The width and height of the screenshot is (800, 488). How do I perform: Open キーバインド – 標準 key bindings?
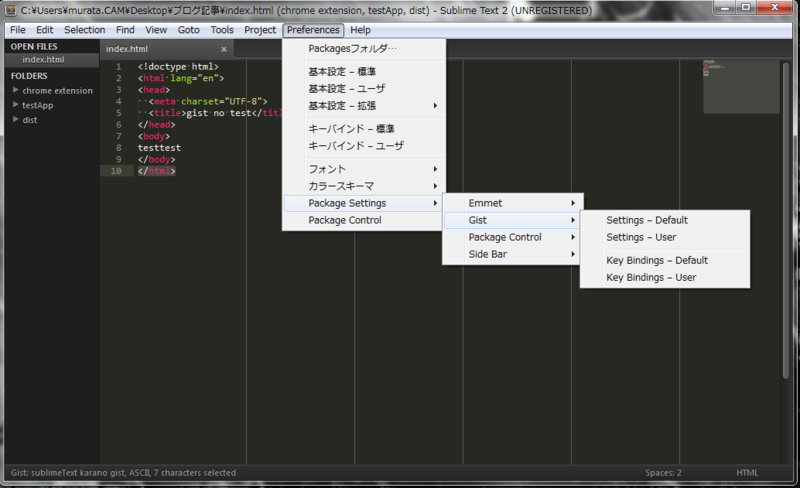364,129
